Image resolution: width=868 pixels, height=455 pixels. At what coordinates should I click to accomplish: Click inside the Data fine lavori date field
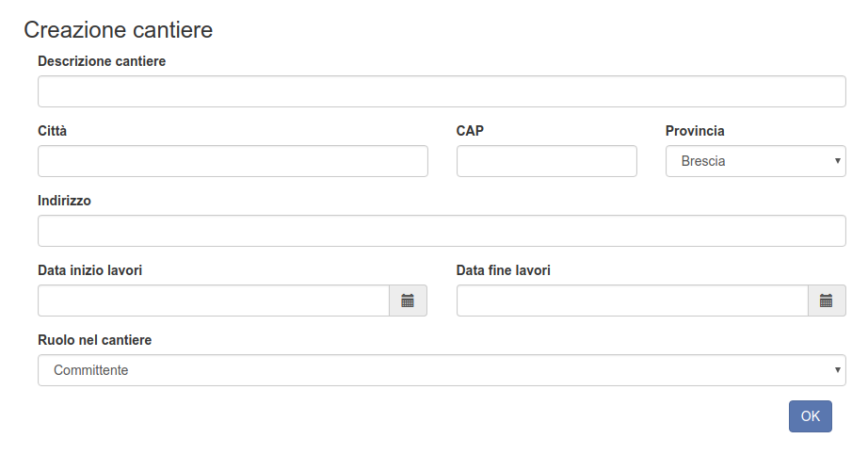point(633,301)
